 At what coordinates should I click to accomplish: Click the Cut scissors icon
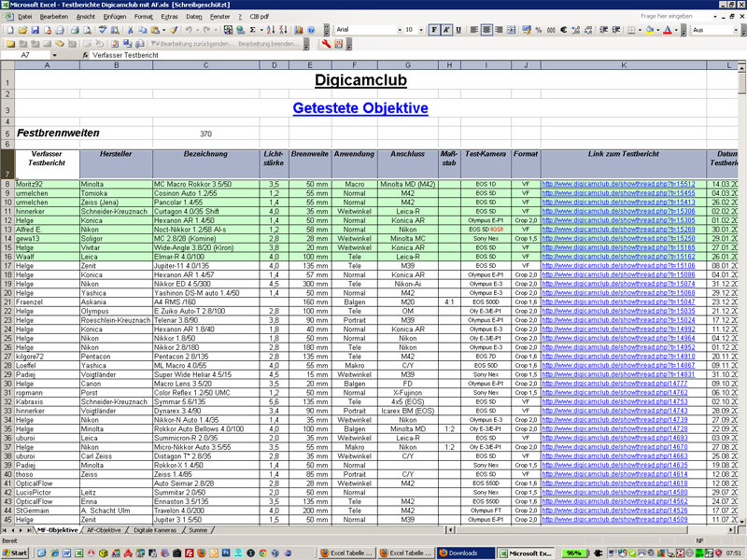tap(131, 30)
